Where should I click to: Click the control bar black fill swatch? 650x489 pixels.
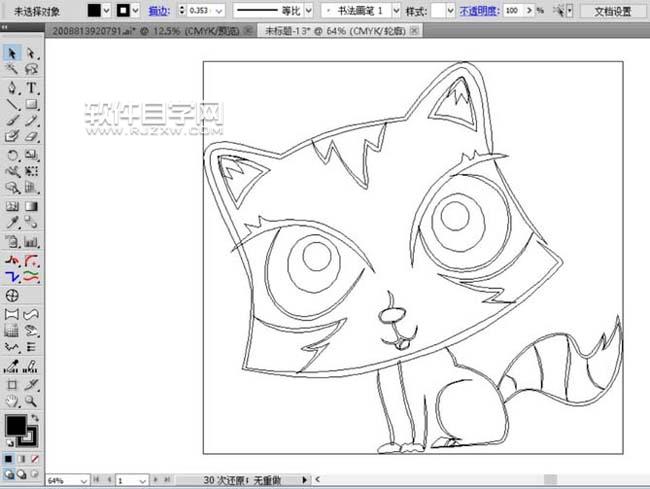[x=94, y=10]
